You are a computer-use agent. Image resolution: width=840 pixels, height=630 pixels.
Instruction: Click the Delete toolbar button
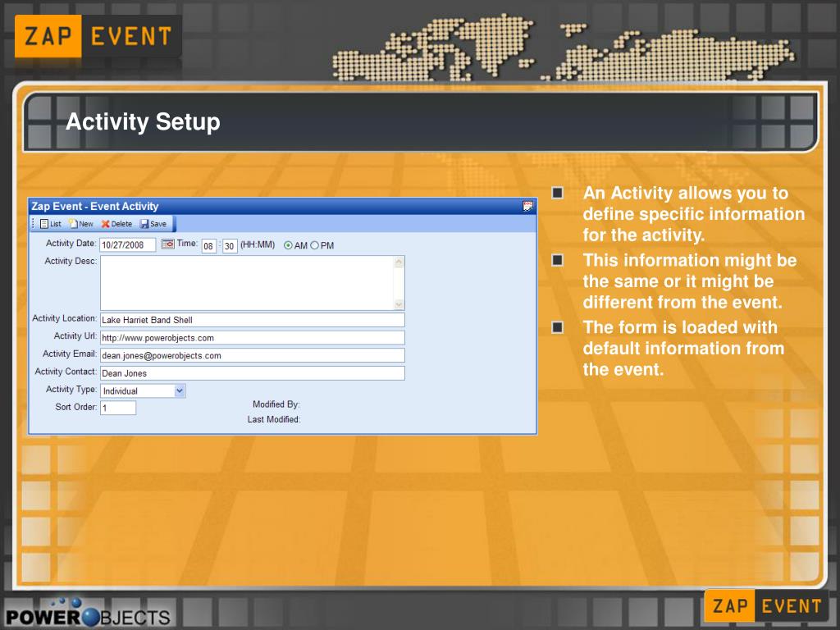point(116,224)
